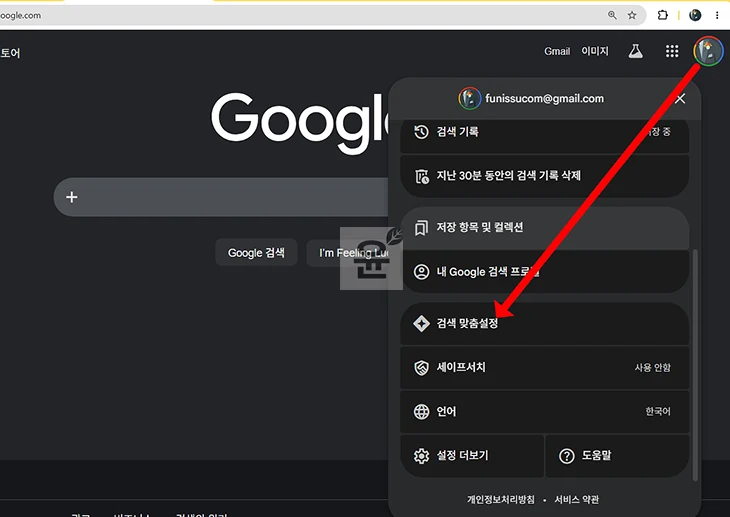Open 개인정보처리방침 link
This screenshot has width=730, height=517.
(x=501, y=500)
